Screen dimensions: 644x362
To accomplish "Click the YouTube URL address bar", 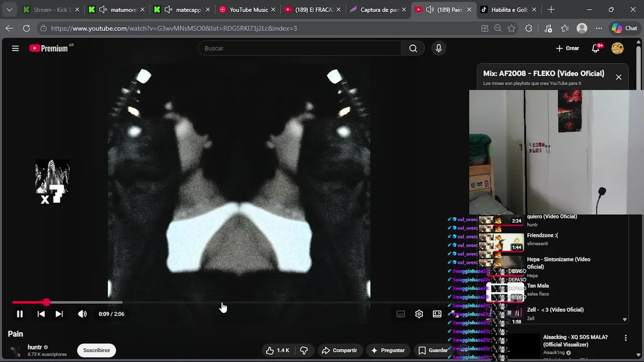I will (x=174, y=28).
